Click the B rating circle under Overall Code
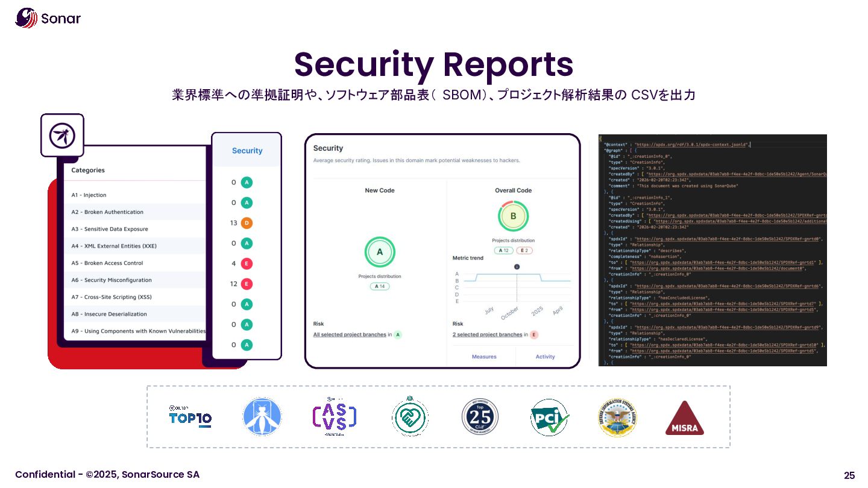 pos(514,216)
